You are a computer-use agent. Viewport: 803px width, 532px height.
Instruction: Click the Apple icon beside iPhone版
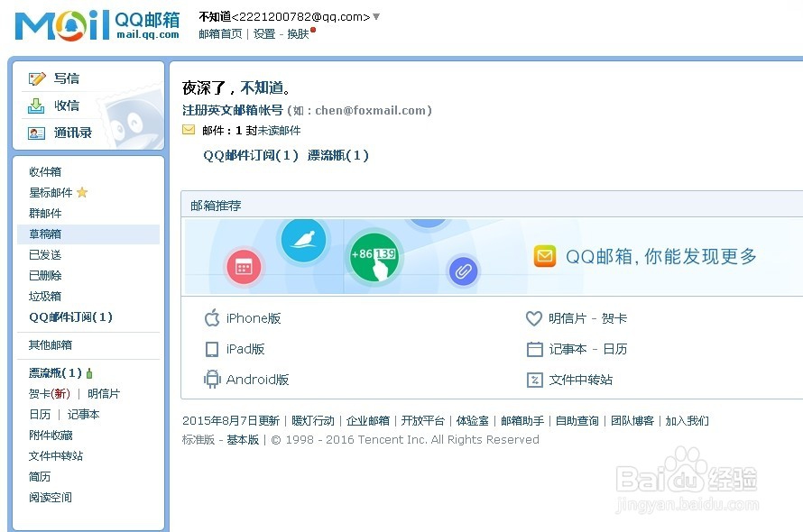click(211, 318)
